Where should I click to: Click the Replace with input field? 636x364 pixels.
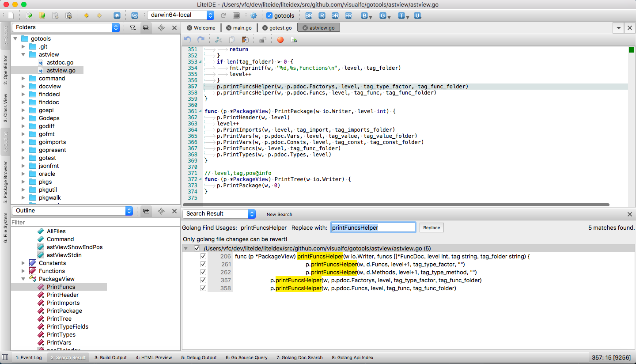[373, 227]
